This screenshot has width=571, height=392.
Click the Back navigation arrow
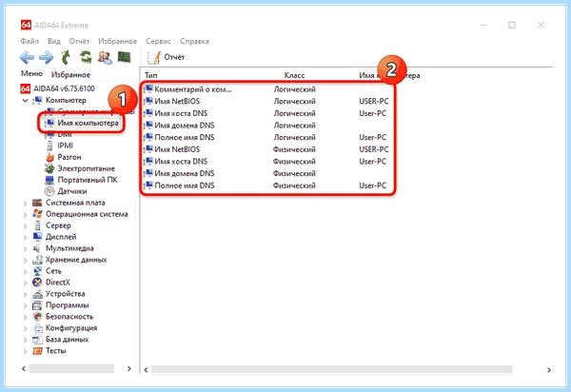[27, 57]
